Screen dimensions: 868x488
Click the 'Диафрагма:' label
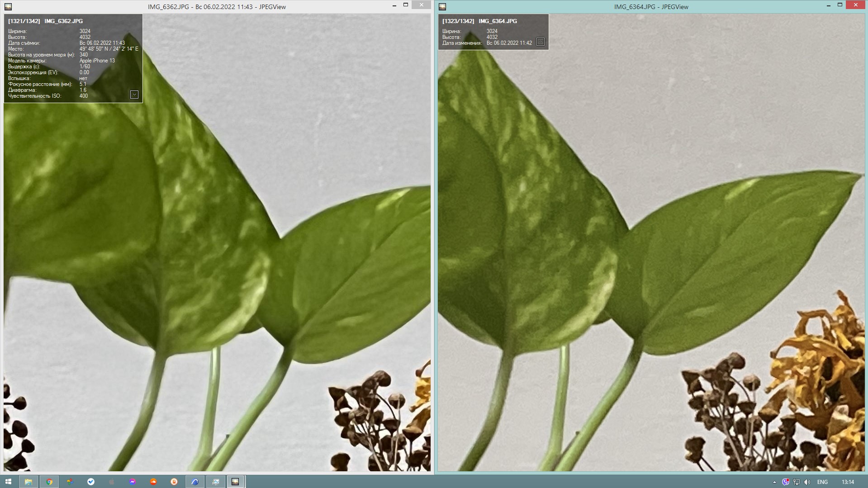coord(22,90)
